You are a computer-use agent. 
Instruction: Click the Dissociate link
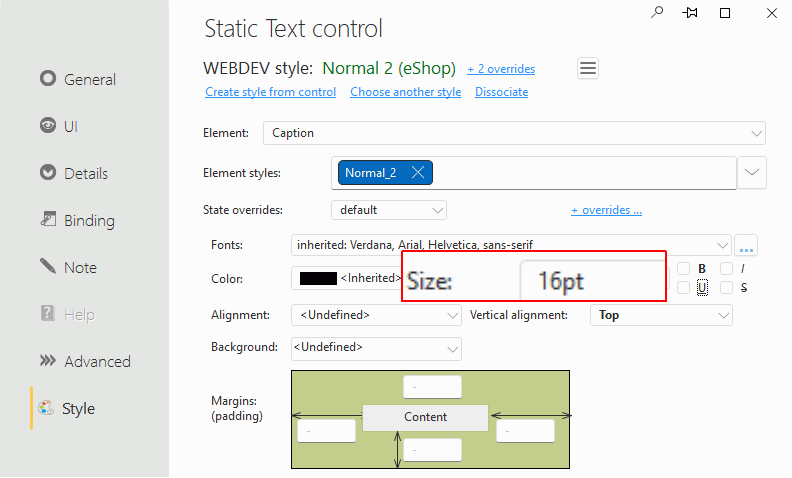coord(502,92)
